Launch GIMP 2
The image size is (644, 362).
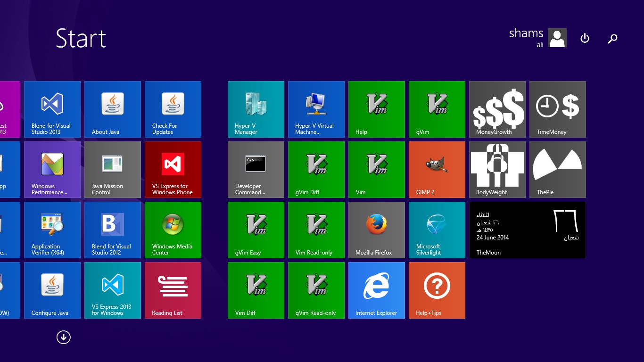[437, 170]
